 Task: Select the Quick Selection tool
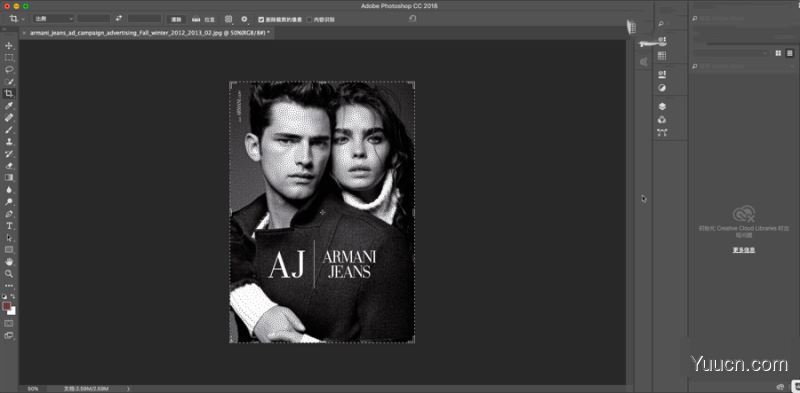click(x=9, y=82)
